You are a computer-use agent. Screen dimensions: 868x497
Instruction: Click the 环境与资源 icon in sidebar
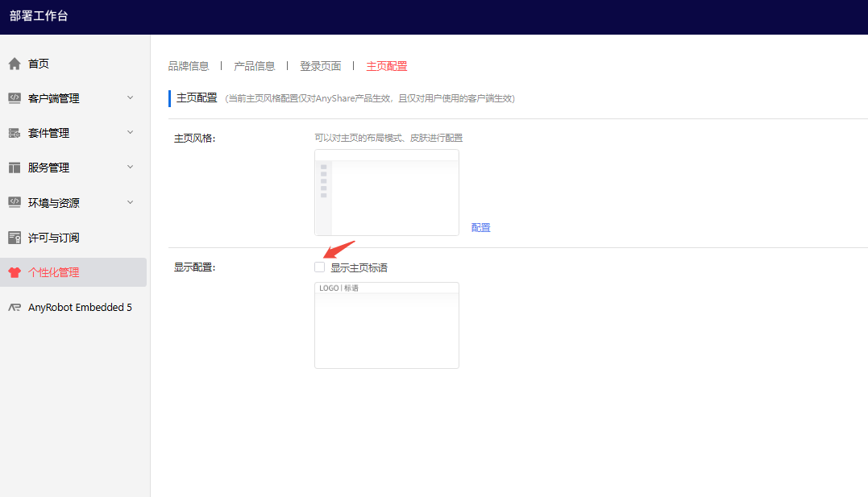pyautogui.click(x=15, y=202)
